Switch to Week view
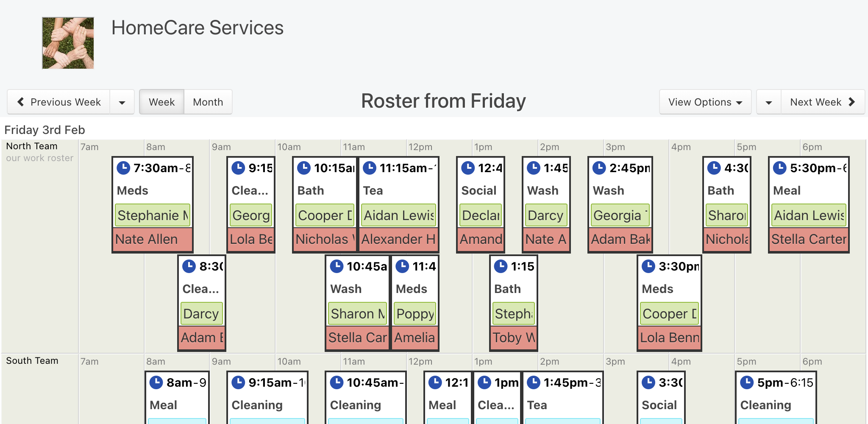Screen dimensions: 868x424 coord(161,102)
